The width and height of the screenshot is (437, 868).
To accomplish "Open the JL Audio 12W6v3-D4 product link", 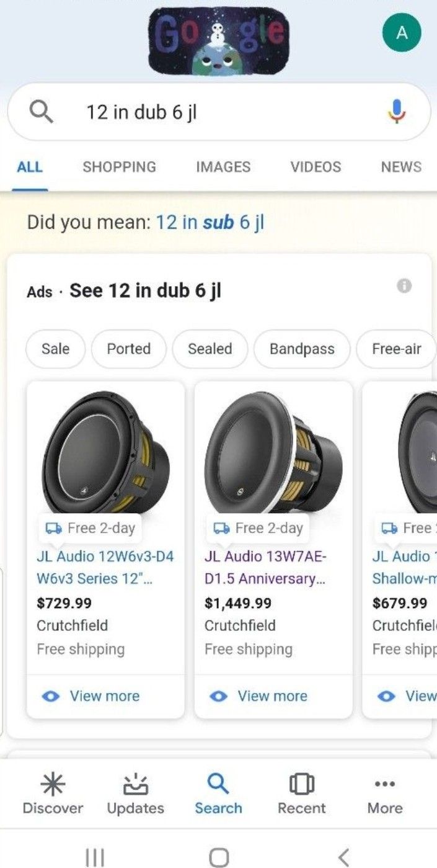I will 105,567.
